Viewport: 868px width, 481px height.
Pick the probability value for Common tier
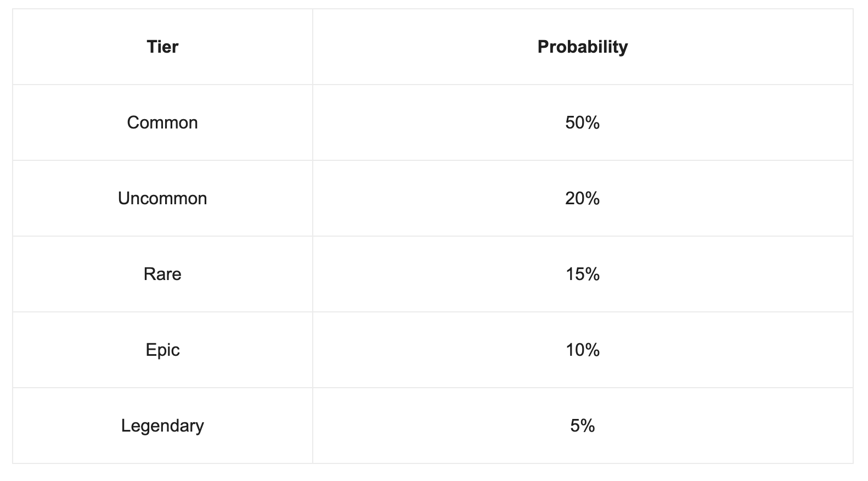click(582, 122)
